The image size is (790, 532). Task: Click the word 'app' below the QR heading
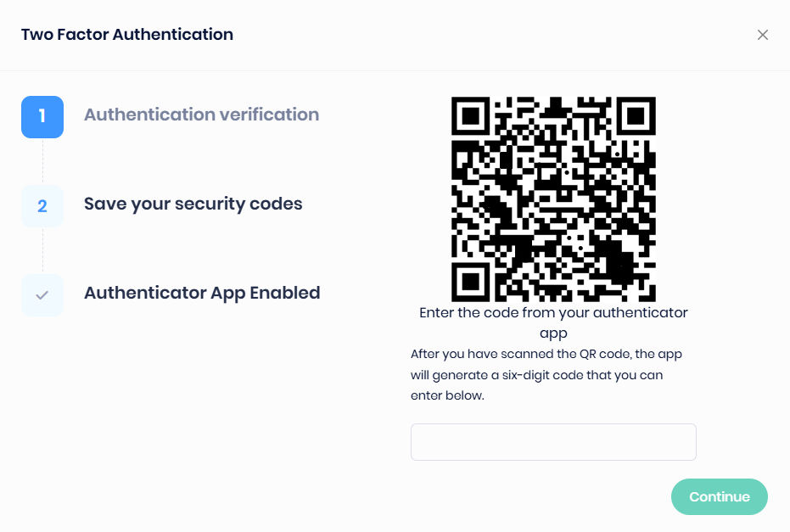553,333
